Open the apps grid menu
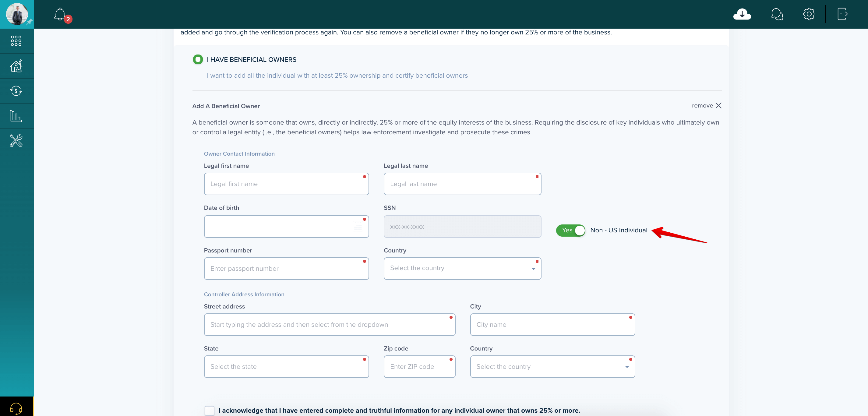The height and width of the screenshot is (416, 868). [x=16, y=41]
